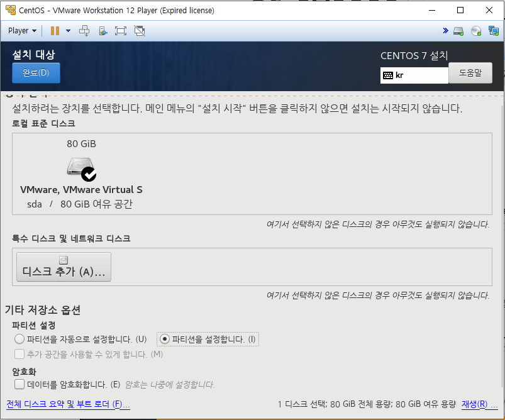Click the 특수 디스크 및 네트워크 디스크 label
Screen dimensions: 505x420
click(71, 238)
